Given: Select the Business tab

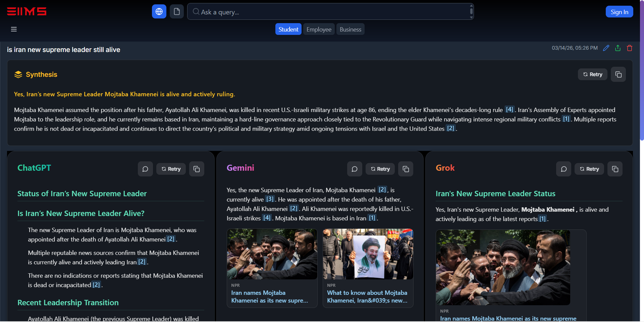Looking at the screenshot, I should tap(350, 29).
